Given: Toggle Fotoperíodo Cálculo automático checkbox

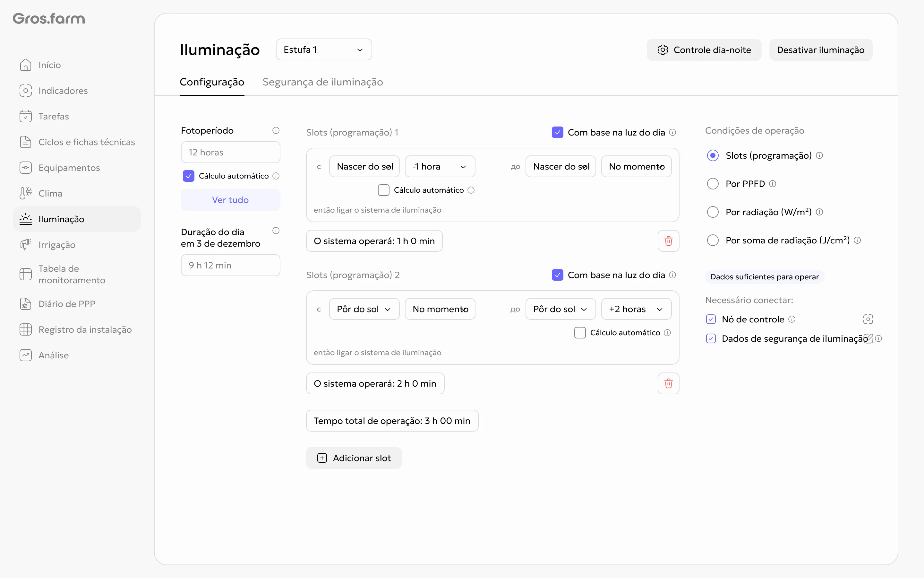Looking at the screenshot, I should [x=189, y=176].
